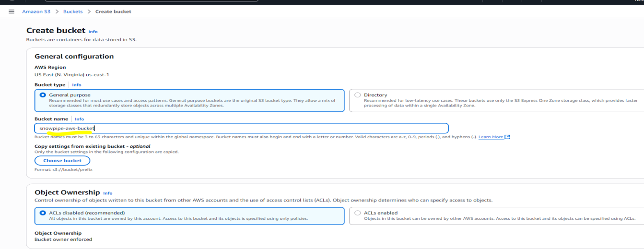Open the Buckets breadcrumb link
This screenshot has width=644, height=249.
73,12
